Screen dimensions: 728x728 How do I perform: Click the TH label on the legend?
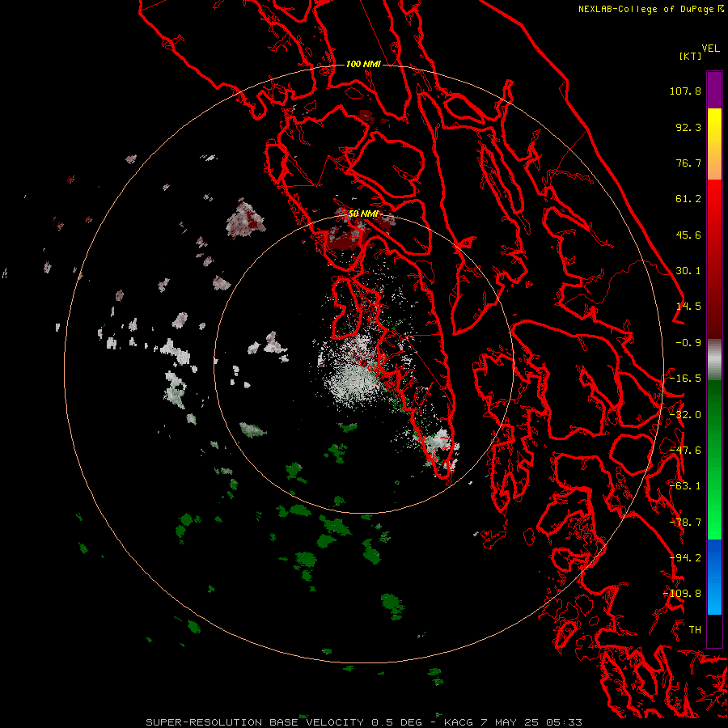695,630
